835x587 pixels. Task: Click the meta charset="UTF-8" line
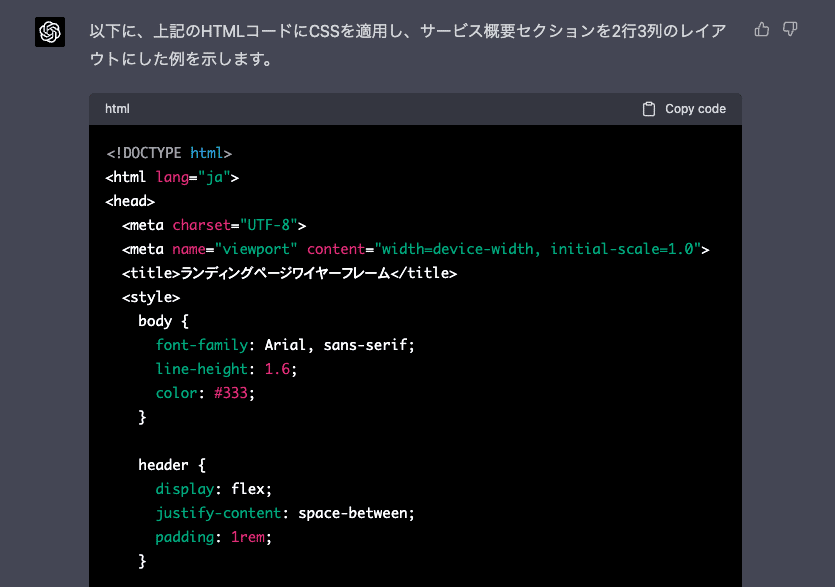pos(214,225)
